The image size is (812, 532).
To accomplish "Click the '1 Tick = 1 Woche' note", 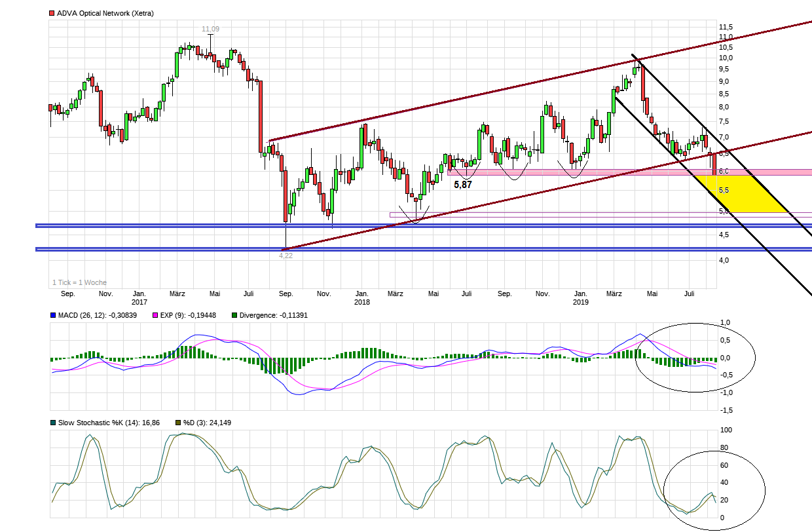I will point(80,282).
